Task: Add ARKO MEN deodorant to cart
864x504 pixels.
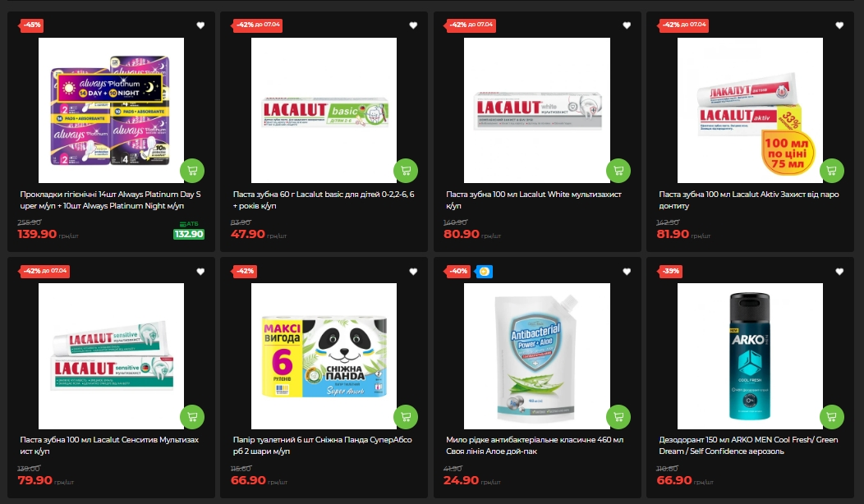Action: coord(831,417)
